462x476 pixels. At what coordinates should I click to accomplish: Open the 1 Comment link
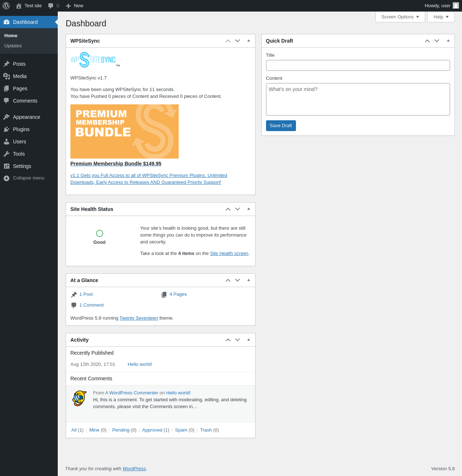(x=91, y=305)
